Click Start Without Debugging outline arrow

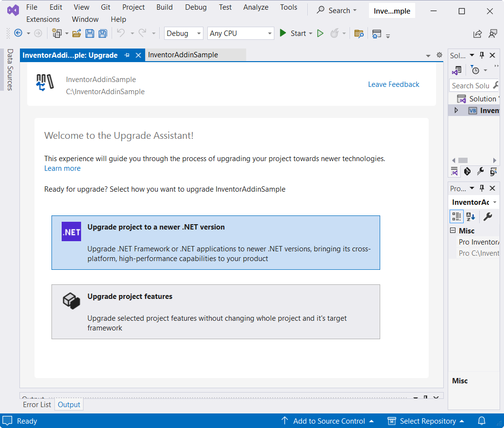tap(320, 33)
